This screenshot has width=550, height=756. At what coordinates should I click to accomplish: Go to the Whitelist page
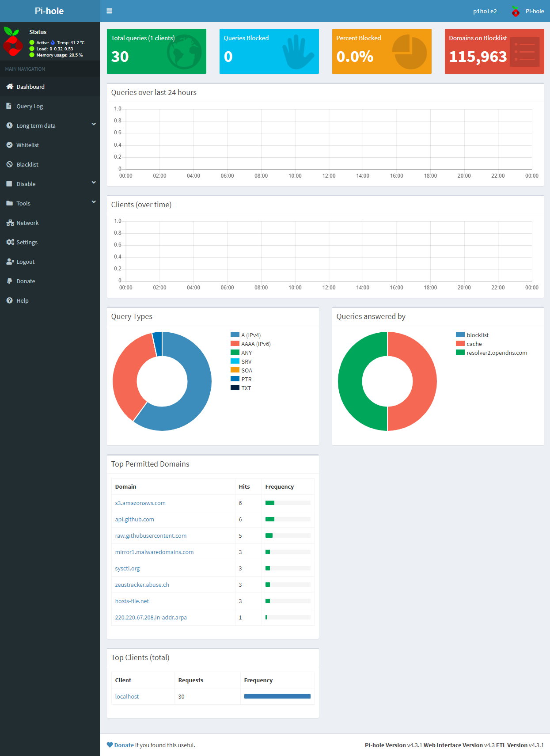click(50, 145)
